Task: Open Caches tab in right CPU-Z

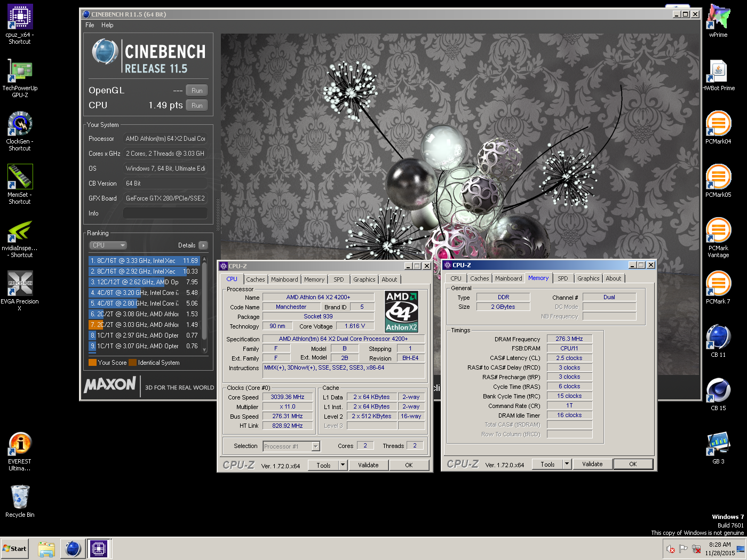Action: point(479,278)
